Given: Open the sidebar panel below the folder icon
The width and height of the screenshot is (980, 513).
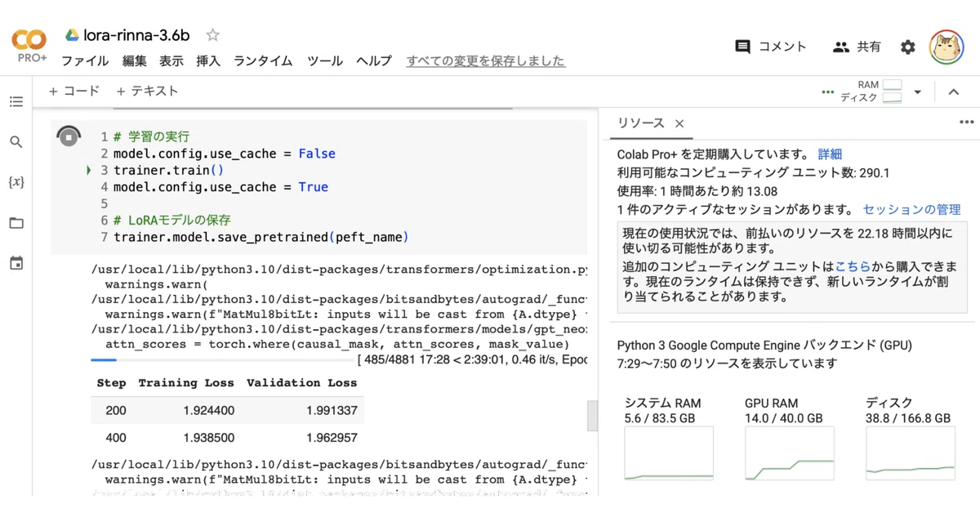Looking at the screenshot, I should click(16, 263).
